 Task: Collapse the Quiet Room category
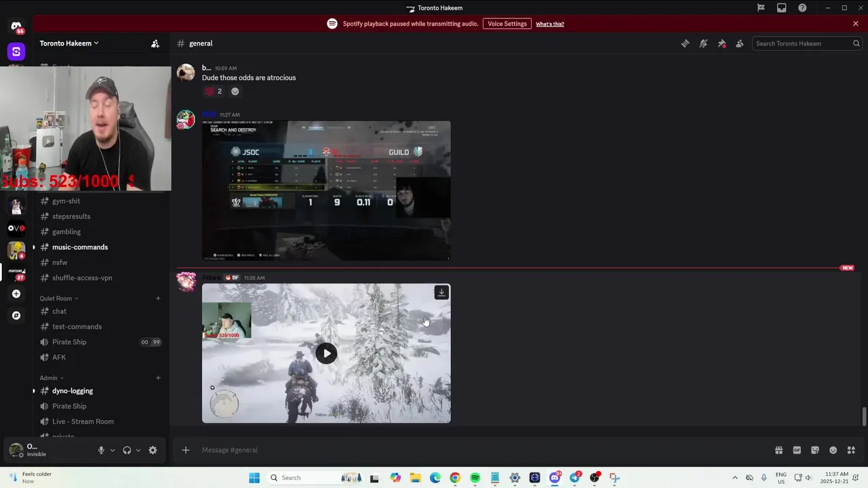[x=58, y=298]
